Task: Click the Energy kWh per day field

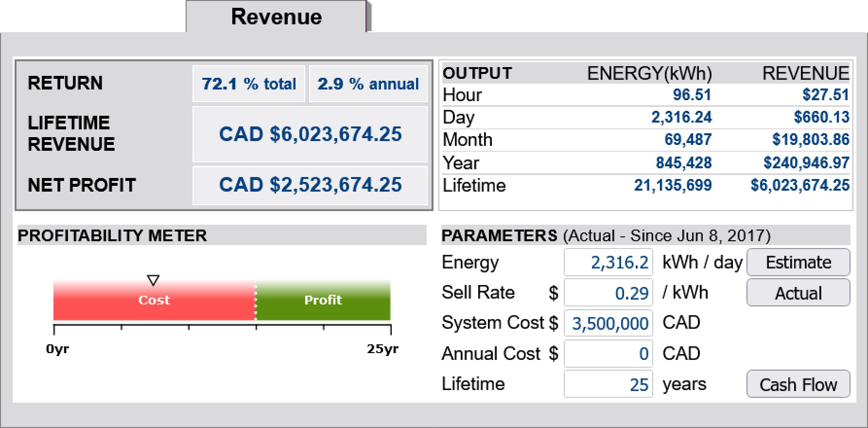Action: tap(608, 263)
